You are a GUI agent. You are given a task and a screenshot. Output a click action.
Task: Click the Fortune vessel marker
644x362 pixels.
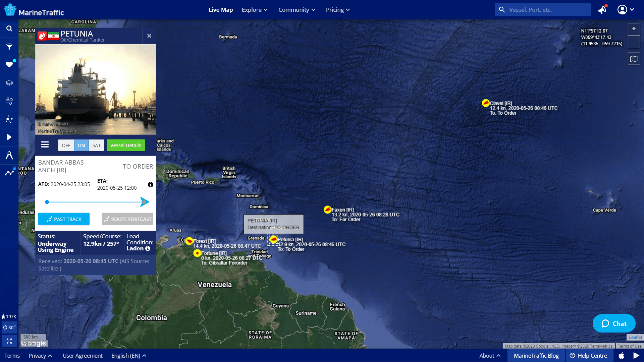pos(197,253)
